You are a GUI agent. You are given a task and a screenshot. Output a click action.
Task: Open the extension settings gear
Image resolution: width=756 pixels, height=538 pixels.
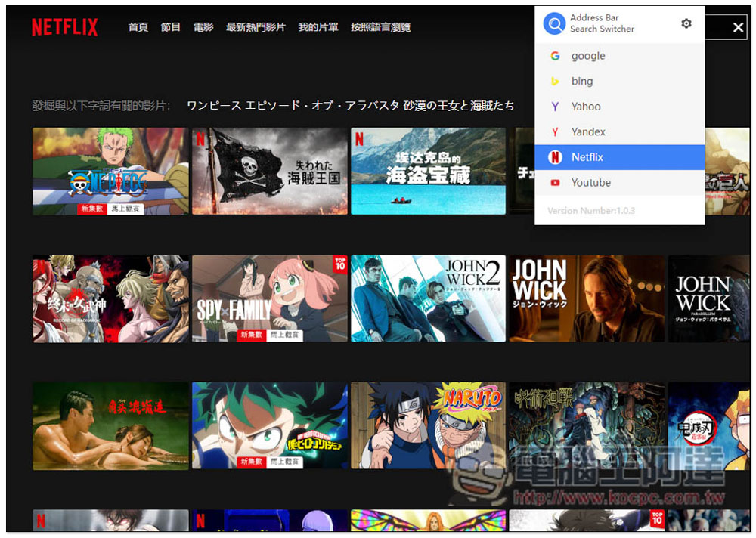point(686,23)
